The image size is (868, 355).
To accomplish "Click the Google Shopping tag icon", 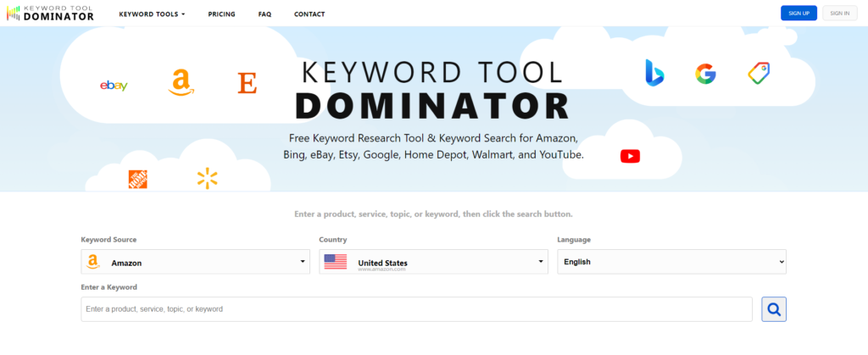I will click(759, 73).
